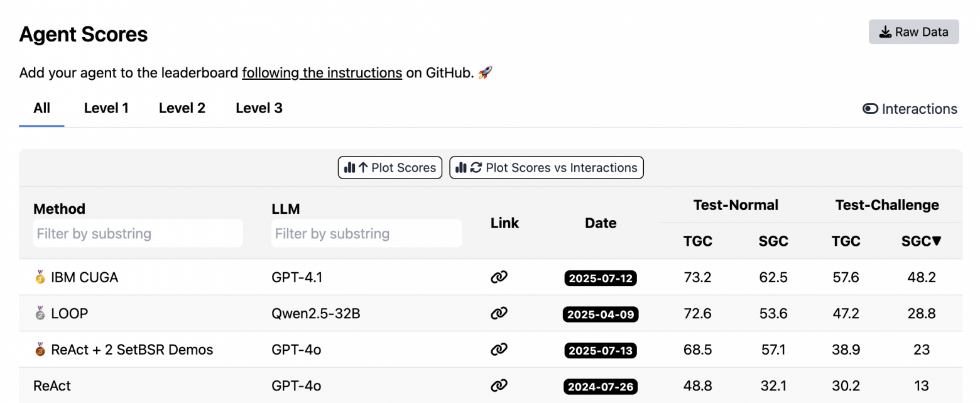Sort by Test-Challenge TGC column

pyautogui.click(x=846, y=241)
